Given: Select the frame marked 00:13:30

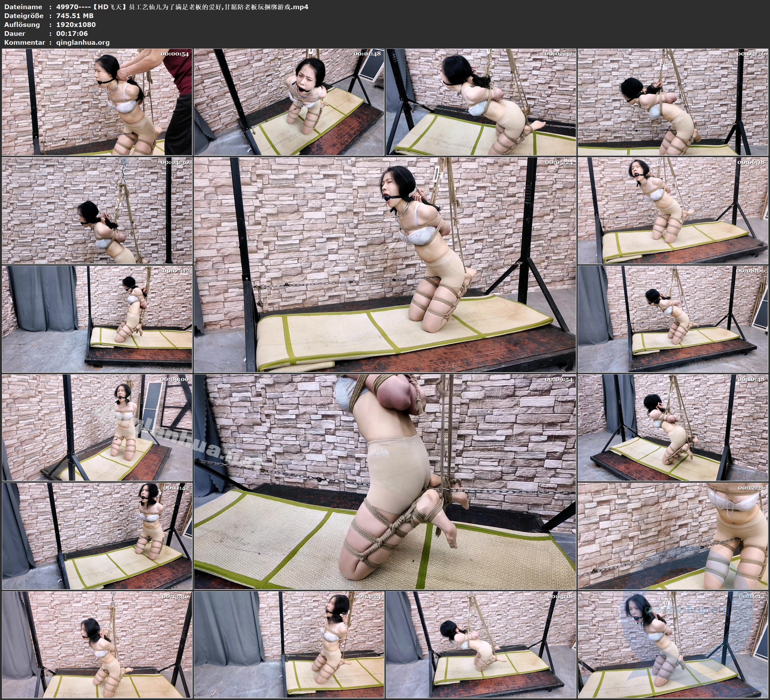Looking at the screenshot, I should [x=97, y=644].
